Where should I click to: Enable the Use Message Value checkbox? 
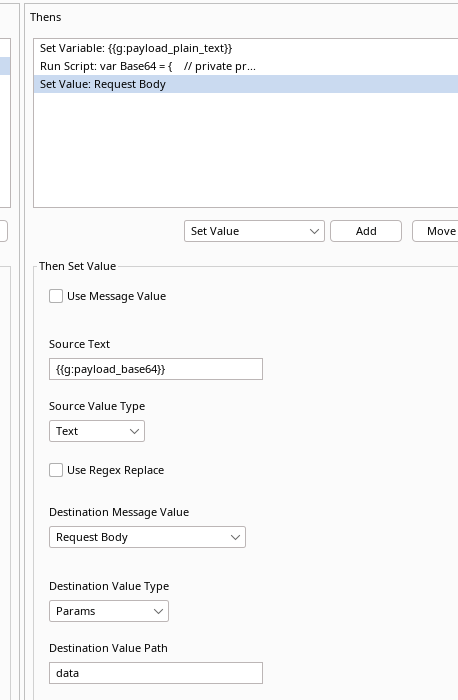tap(56, 296)
